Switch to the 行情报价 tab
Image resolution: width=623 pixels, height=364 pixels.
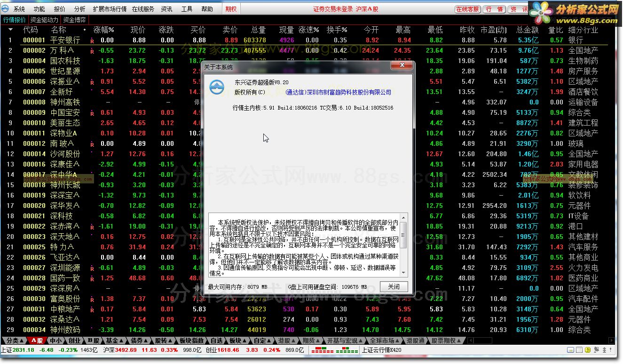tap(15, 20)
